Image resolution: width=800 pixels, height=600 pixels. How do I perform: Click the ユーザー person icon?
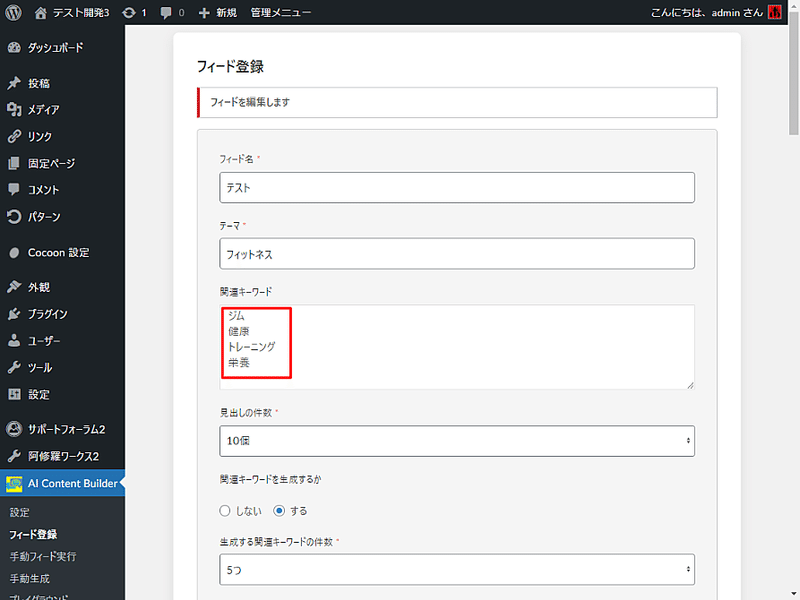pyautogui.click(x=14, y=341)
